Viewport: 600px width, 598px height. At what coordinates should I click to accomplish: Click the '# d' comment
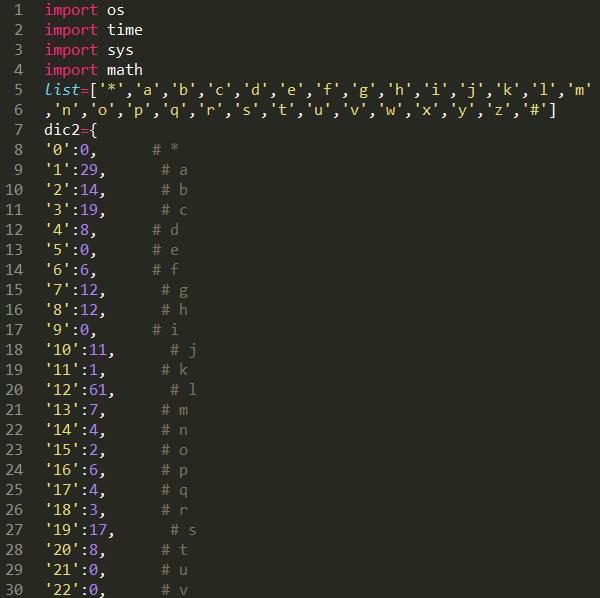tap(165, 230)
